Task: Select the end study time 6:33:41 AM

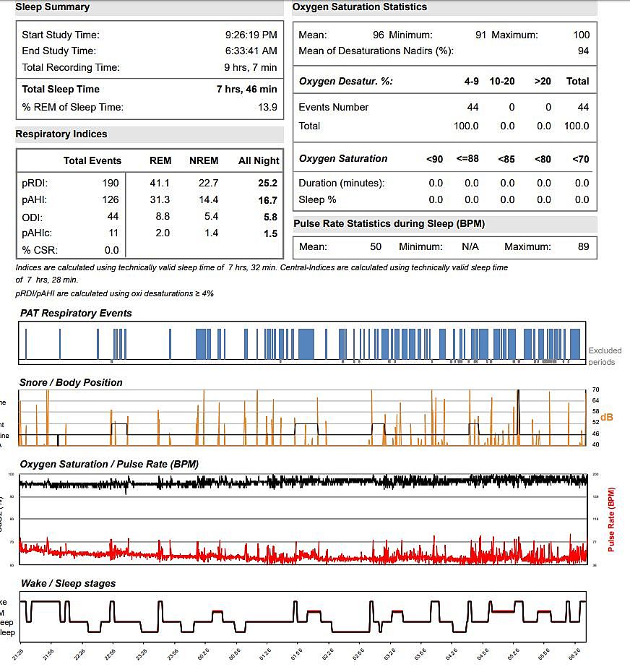Action: point(251,51)
